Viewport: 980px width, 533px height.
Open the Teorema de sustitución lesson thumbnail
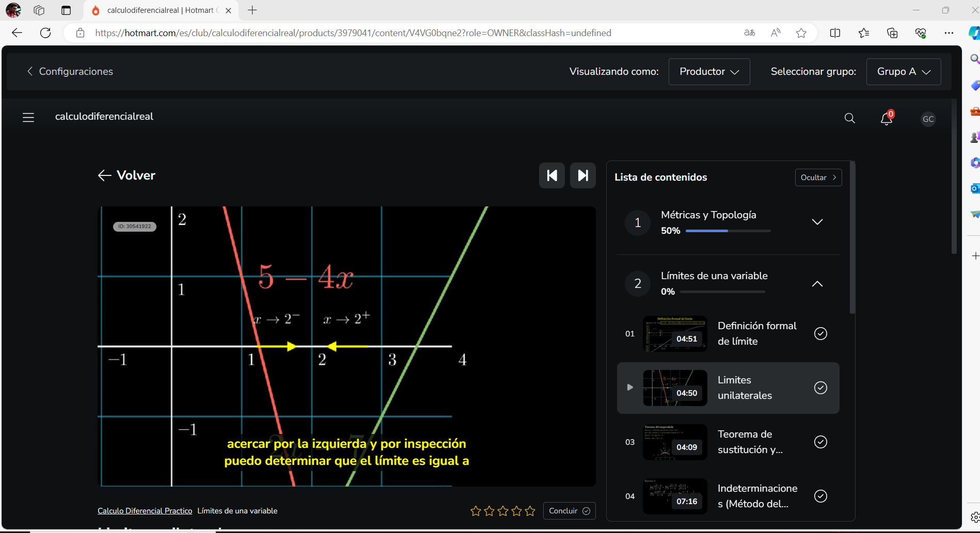tap(675, 442)
